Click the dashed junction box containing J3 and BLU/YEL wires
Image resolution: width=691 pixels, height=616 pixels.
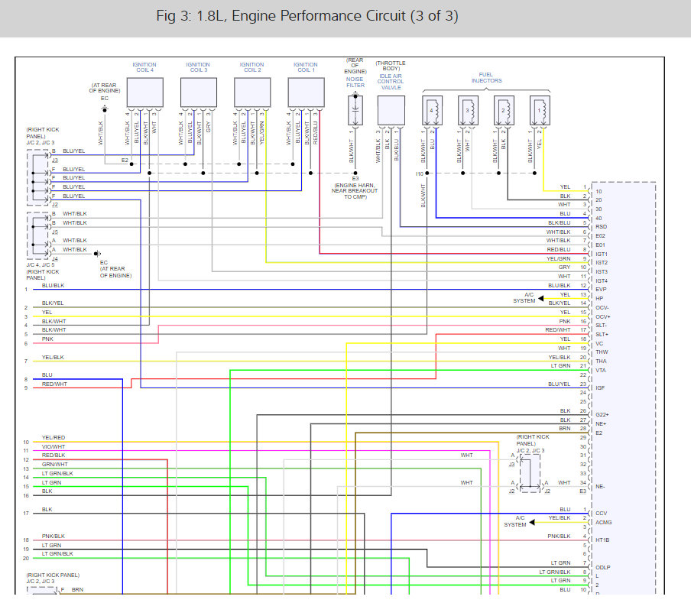coord(38,177)
